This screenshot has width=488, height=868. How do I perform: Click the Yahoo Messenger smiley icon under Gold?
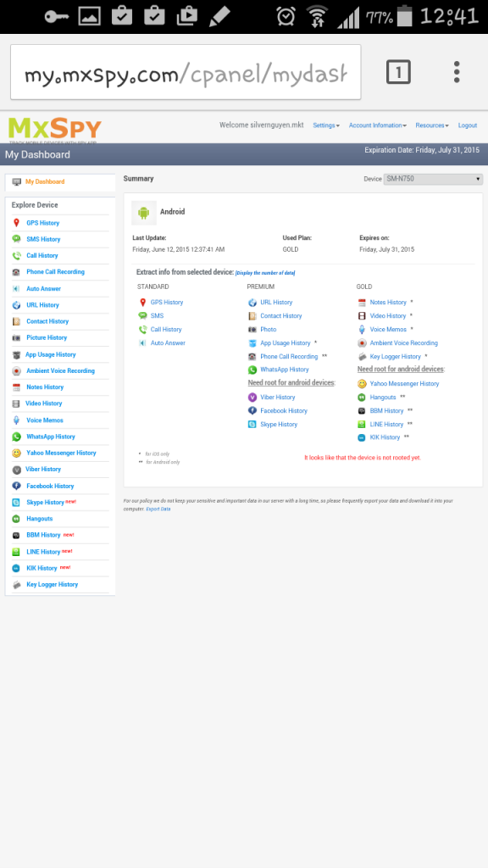pyautogui.click(x=362, y=384)
